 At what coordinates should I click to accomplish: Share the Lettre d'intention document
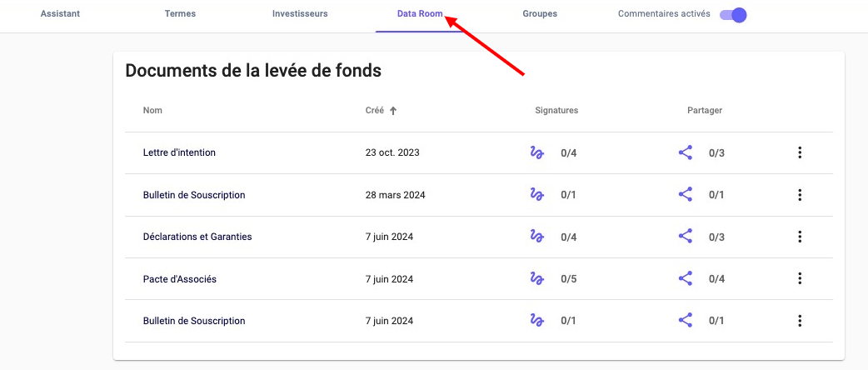tap(686, 152)
